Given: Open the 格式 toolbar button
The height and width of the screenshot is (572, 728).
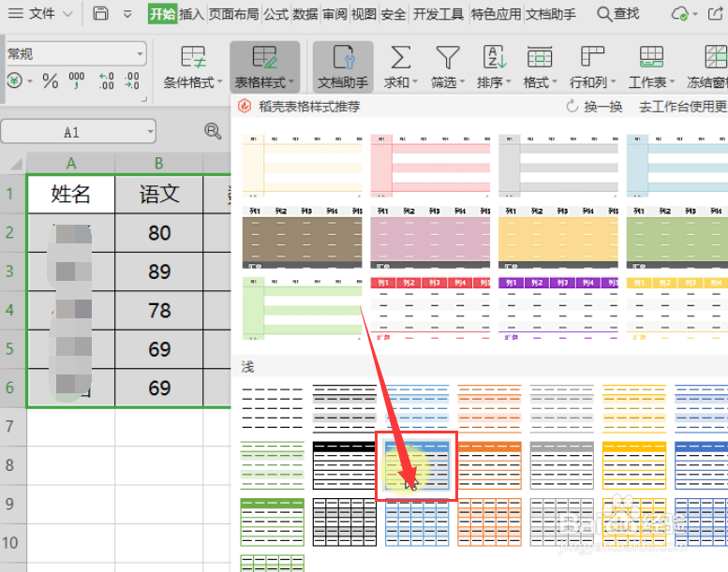Looking at the screenshot, I should point(540,67).
